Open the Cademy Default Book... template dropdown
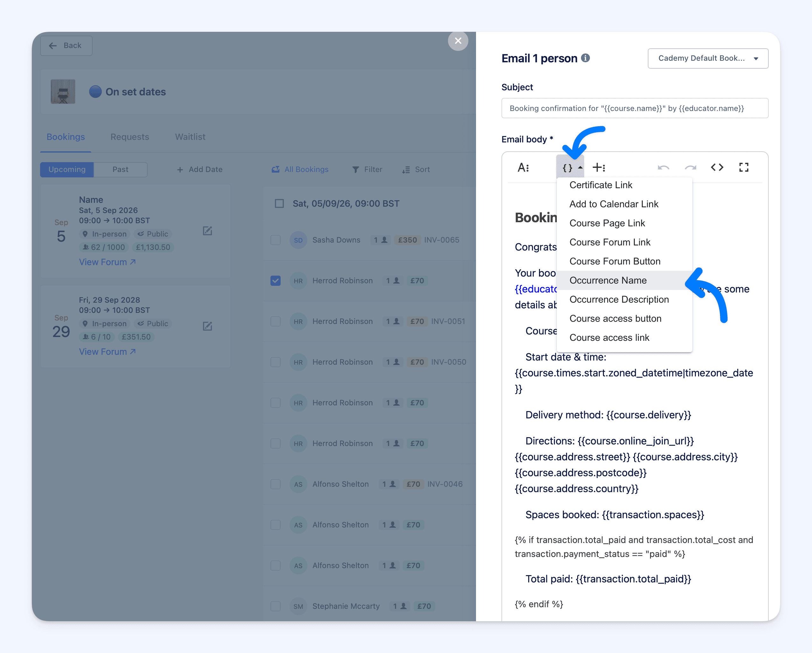 (x=708, y=58)
